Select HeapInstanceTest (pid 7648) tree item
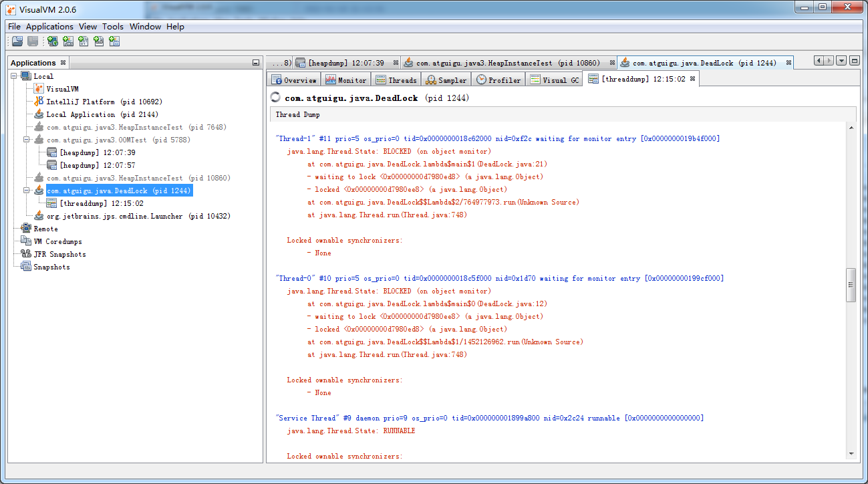The height and width of the screenshot is (484, 868). point(136,127)
